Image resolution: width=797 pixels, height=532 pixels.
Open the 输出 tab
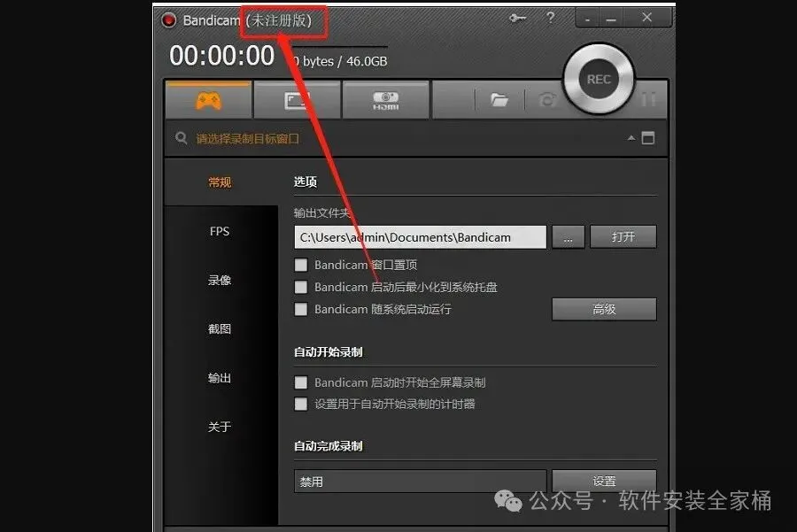[220, 377]
